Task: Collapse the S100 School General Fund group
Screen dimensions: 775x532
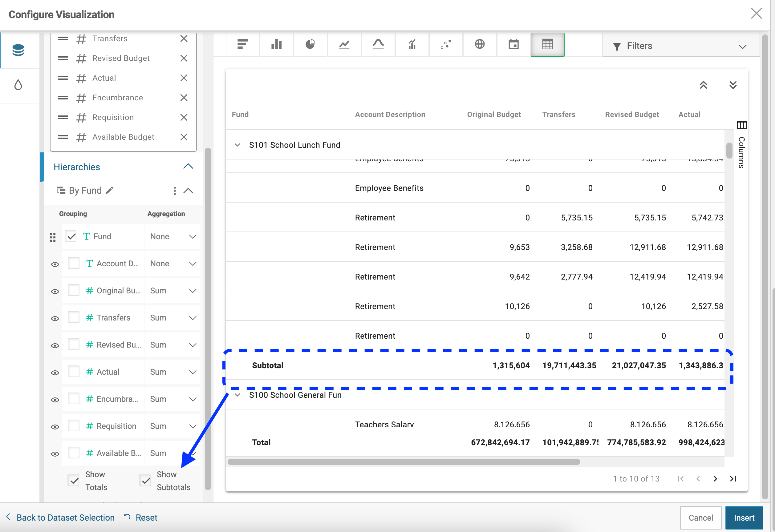Action: tap(237, 395)
